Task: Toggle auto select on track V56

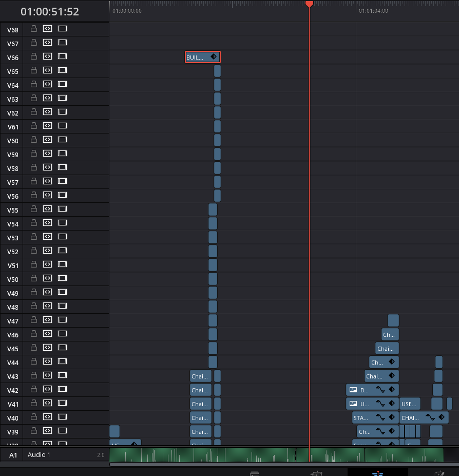Action: [47, 195]
